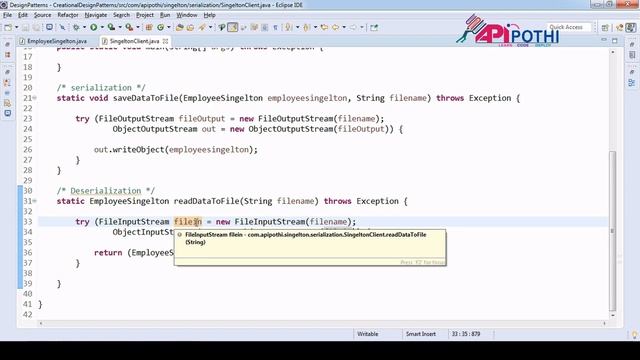Expand the Debug dropdown arrow

[x=84, y=27]
